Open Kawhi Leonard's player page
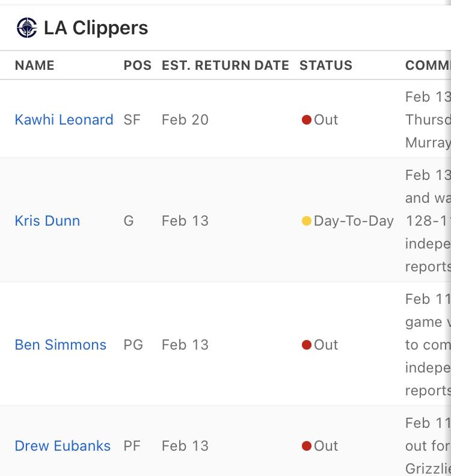Viewport: 451px width, 476px height. point(64,120)
